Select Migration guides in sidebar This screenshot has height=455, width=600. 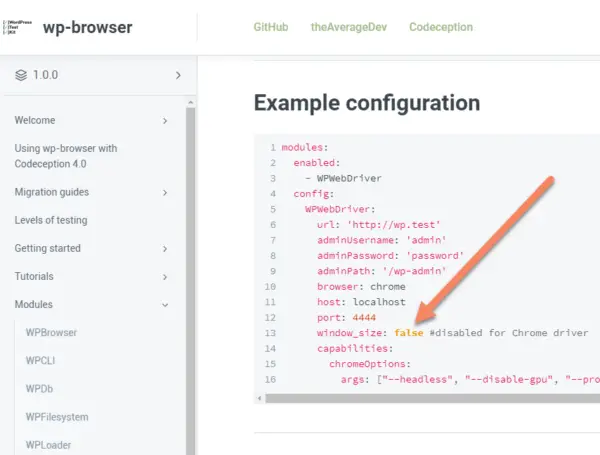tap(52, 192)
